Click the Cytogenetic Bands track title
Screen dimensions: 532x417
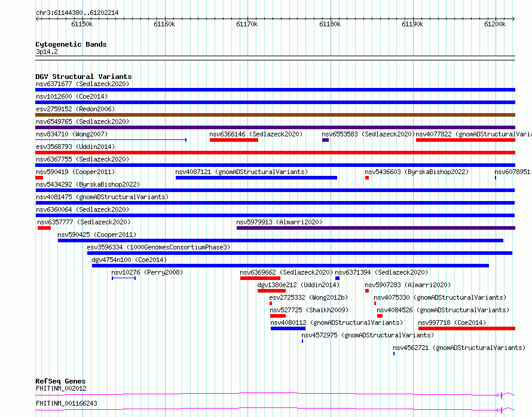tap(71, 44)
